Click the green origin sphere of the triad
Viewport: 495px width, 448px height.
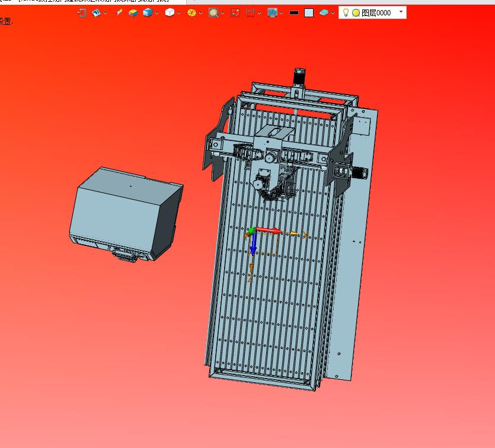(251, 231)
